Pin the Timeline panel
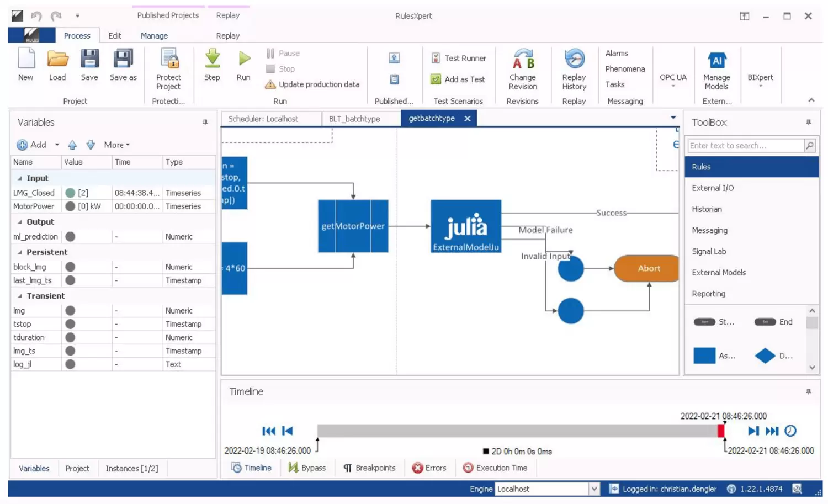The height and width of the screenshot is (504, 828). (808, 391)
